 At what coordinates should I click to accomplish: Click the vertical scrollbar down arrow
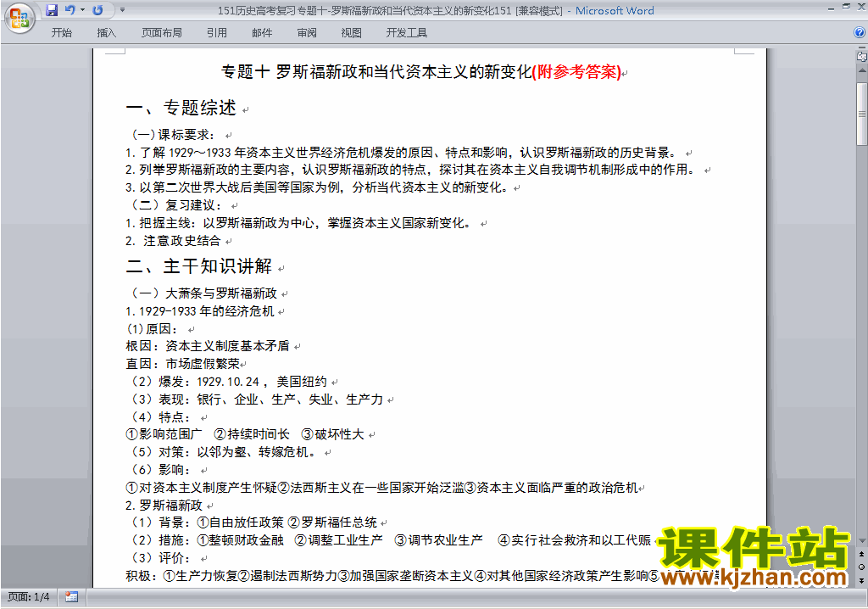[x=862, y=540]
